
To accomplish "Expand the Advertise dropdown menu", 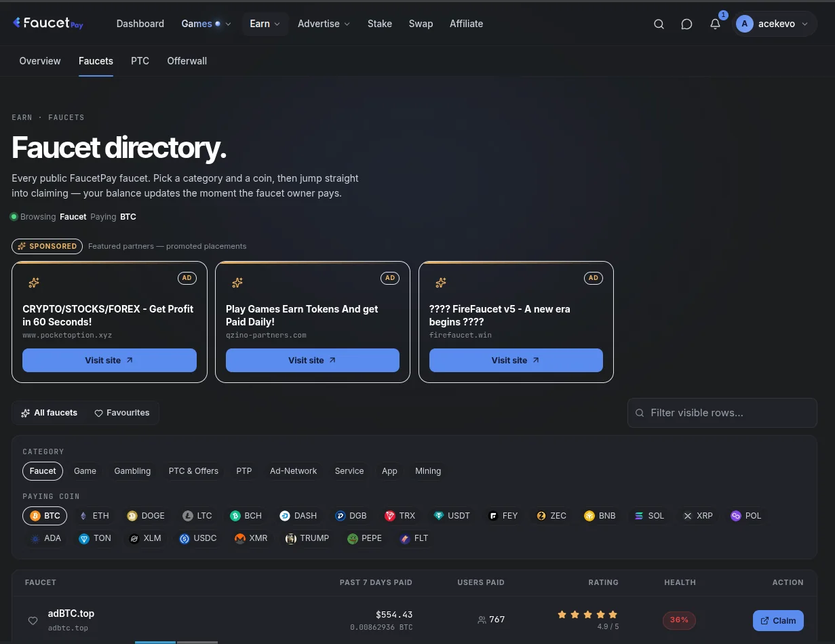I will pos(324,24).
